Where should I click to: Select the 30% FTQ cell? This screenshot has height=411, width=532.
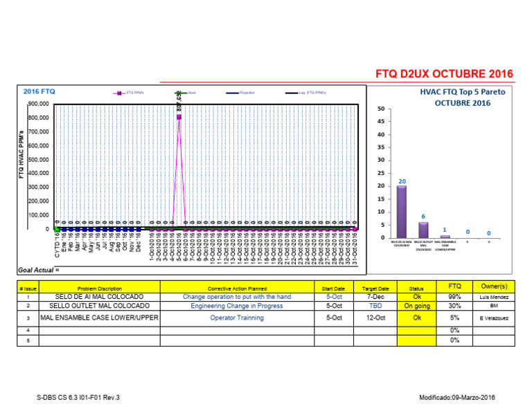pos(454,306)
